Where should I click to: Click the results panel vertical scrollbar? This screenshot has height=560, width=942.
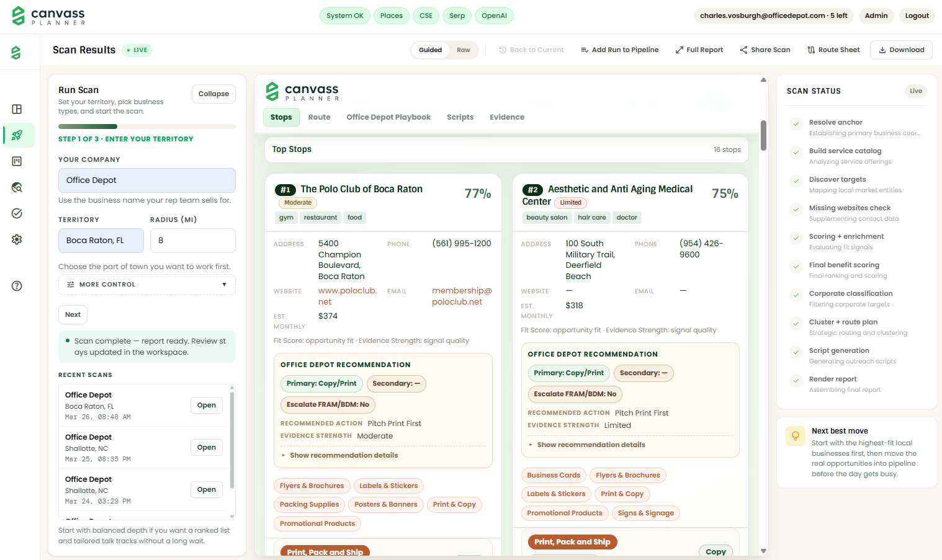point(763,135)
